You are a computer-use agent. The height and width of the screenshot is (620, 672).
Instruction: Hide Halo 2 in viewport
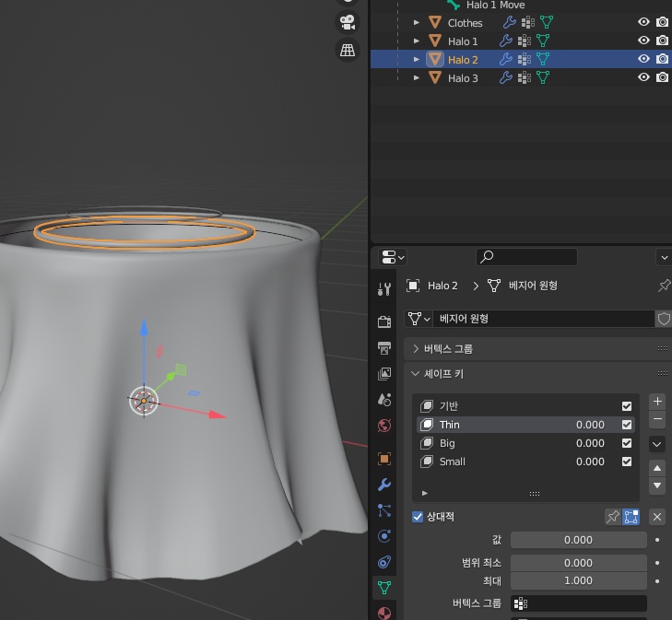(643, 59)
